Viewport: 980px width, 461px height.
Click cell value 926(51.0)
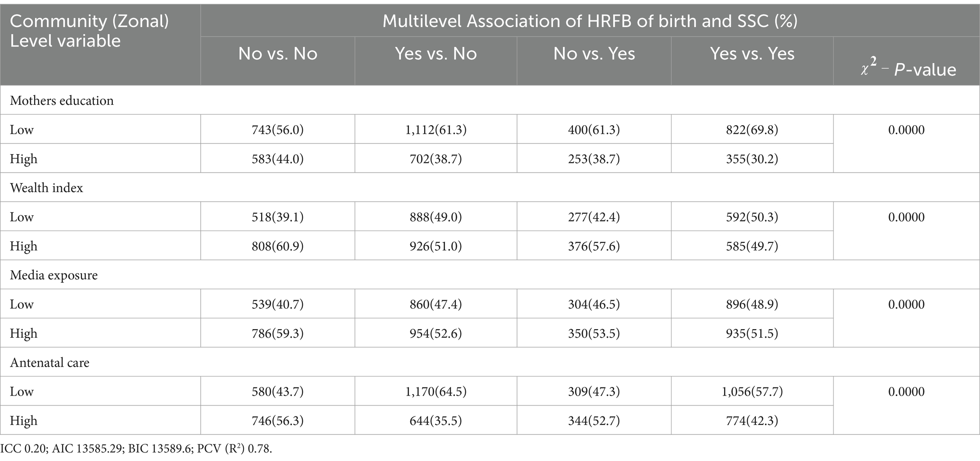click(436, 246)
